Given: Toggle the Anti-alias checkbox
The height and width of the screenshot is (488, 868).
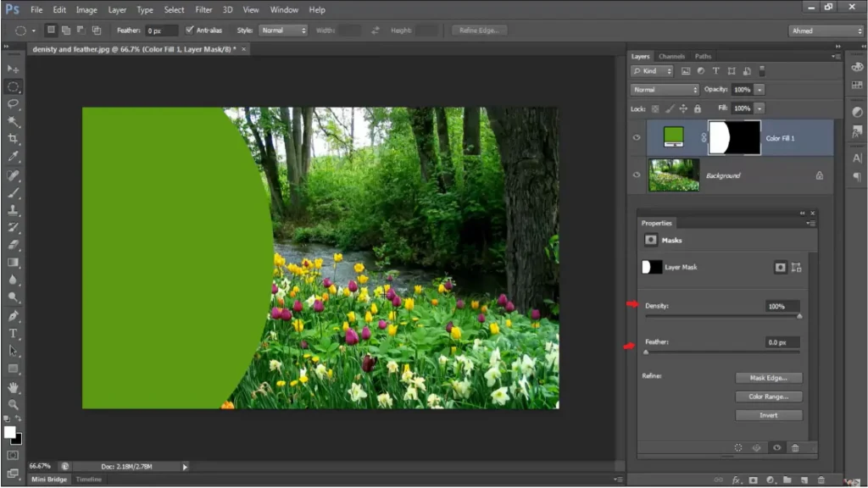Looking at the screenshot, I should click(190, 30).
